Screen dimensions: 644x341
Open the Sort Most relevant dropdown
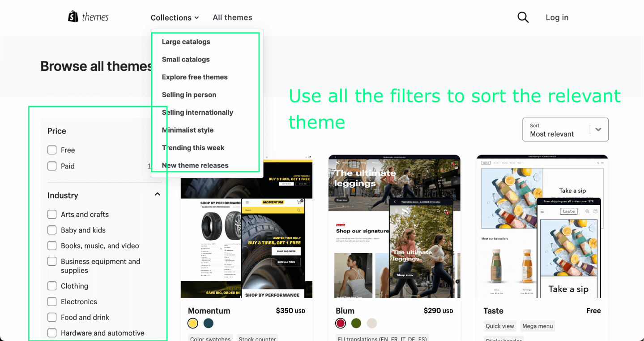[565, 129]
